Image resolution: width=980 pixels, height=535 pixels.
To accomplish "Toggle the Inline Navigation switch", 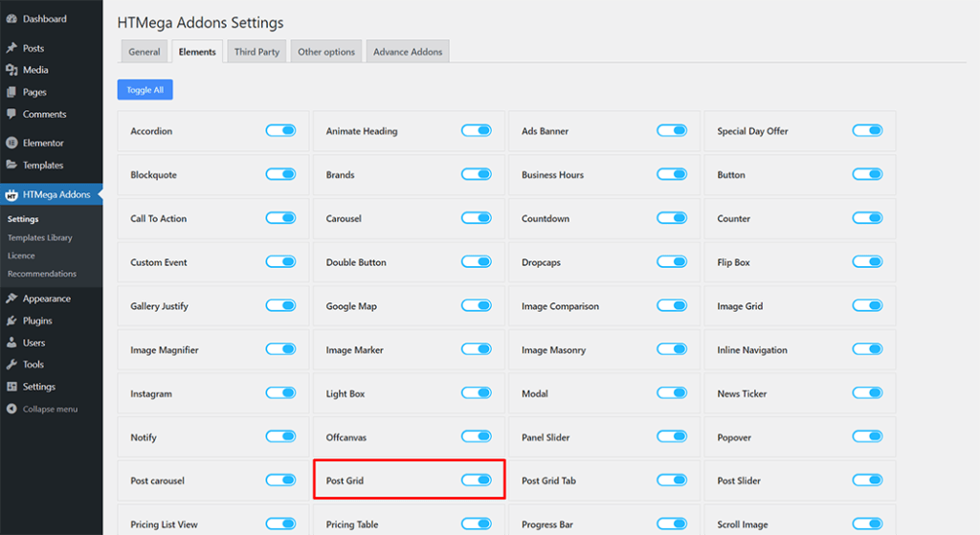I will click(867, 349).
